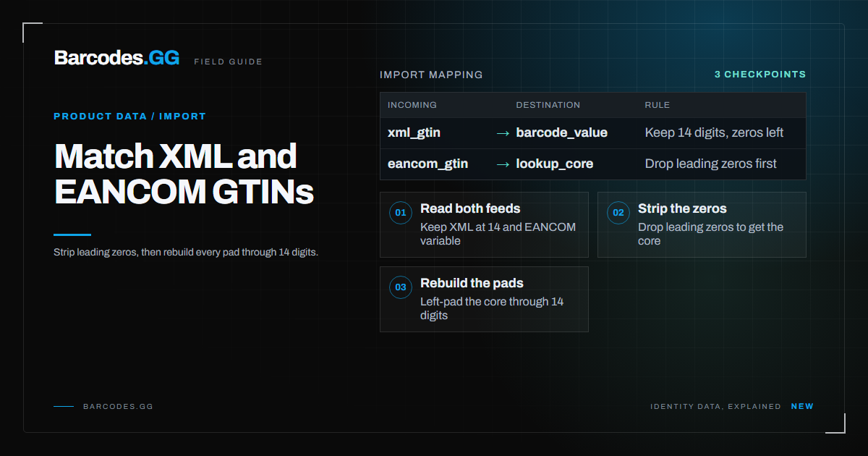The width and height of the screenshot is (868, 456).
Task: Click the Rebuild the pads title
Action: 472,283
